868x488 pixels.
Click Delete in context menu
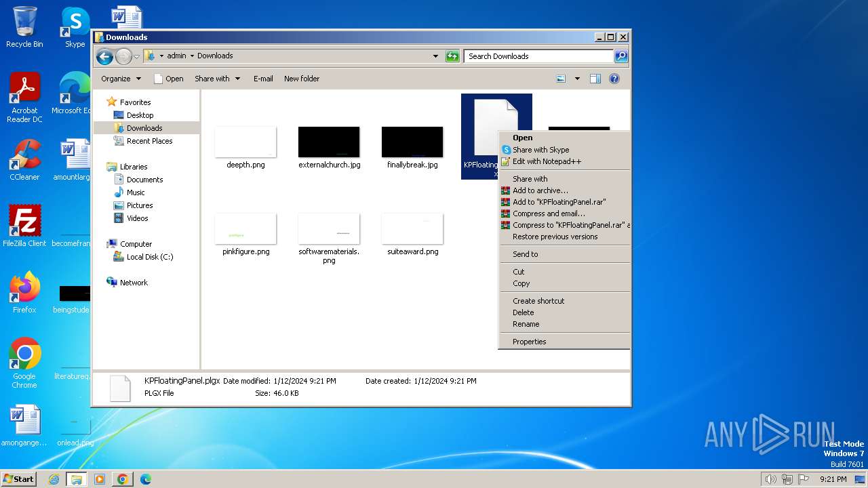(x=523, y=312)
